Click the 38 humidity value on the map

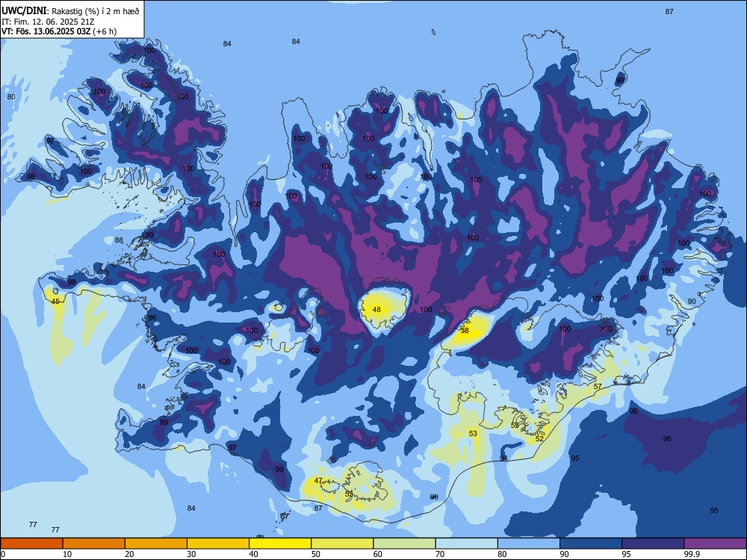point(465,330)
